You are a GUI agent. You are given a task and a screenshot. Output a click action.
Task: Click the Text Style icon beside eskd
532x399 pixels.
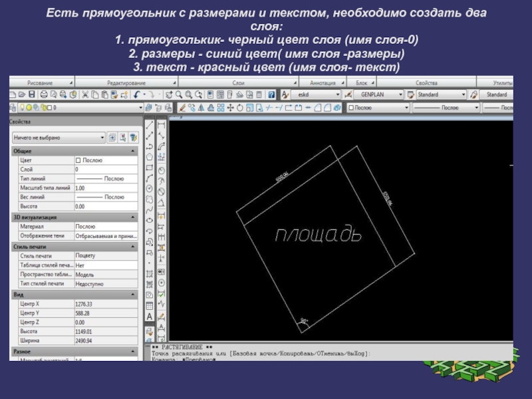tap(285, 94)
